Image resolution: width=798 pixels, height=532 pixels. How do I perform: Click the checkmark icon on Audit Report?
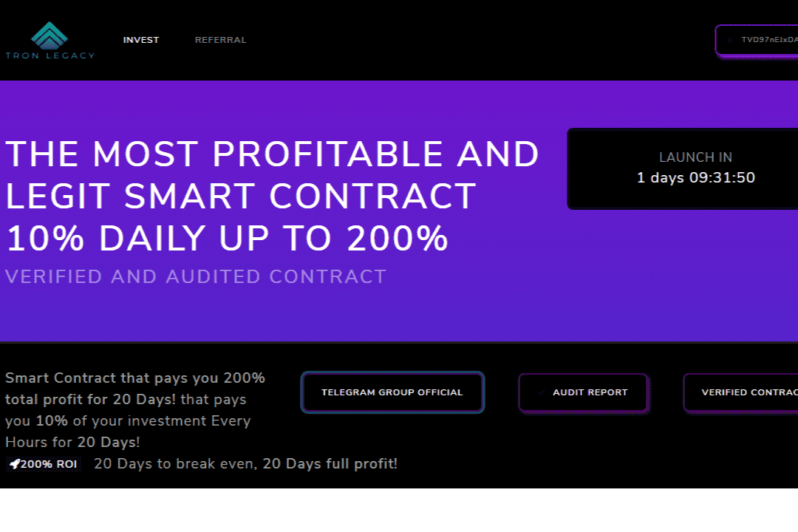pyautogui.click(x=542, y=392)
